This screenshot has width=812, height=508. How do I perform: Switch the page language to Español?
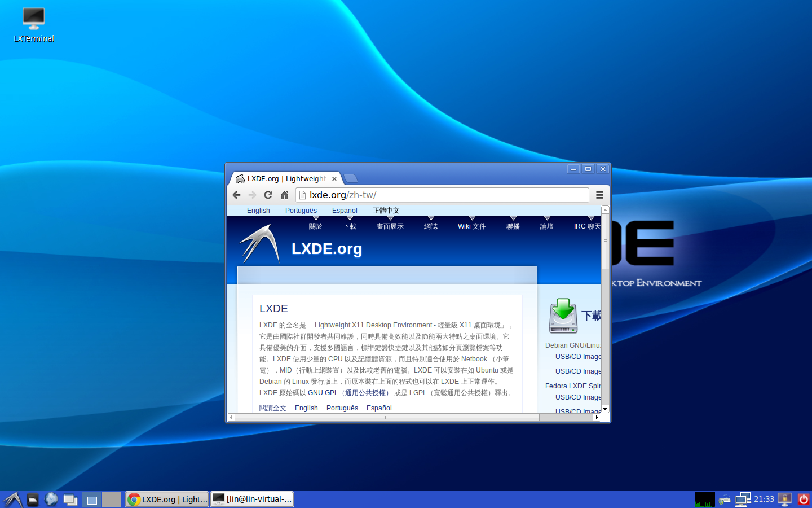point(345,210)
